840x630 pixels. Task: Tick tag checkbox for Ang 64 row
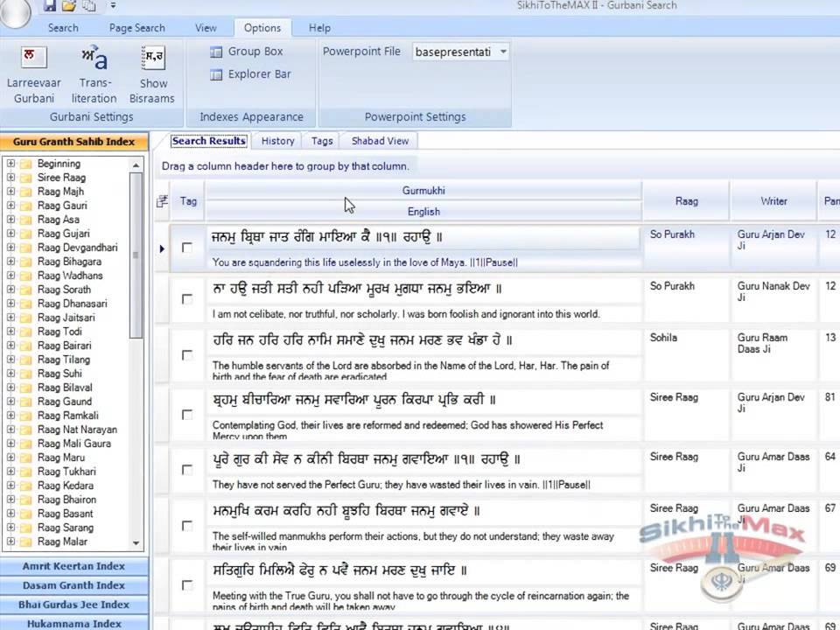click(x=187, y=470)
